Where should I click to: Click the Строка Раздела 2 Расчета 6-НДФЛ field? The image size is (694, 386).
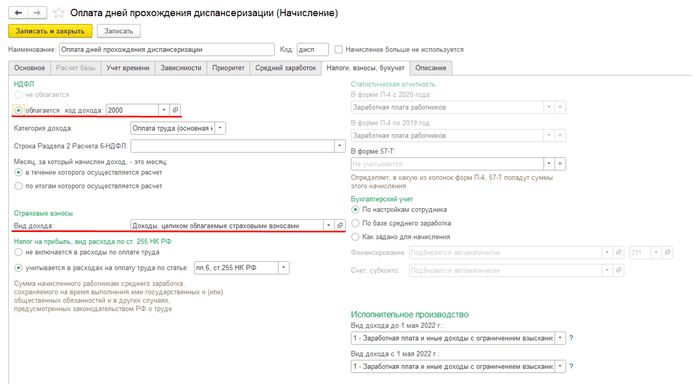(232, 146)
